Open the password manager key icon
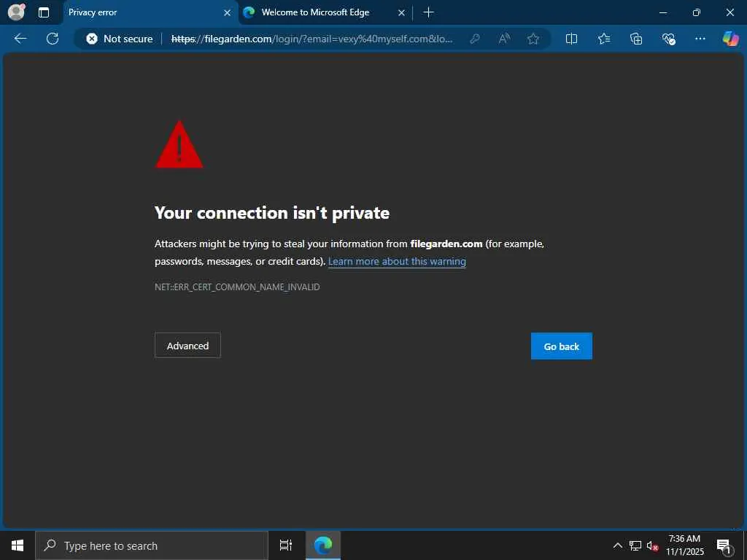The height and width of the screenshot is (560, 747). 474,39
